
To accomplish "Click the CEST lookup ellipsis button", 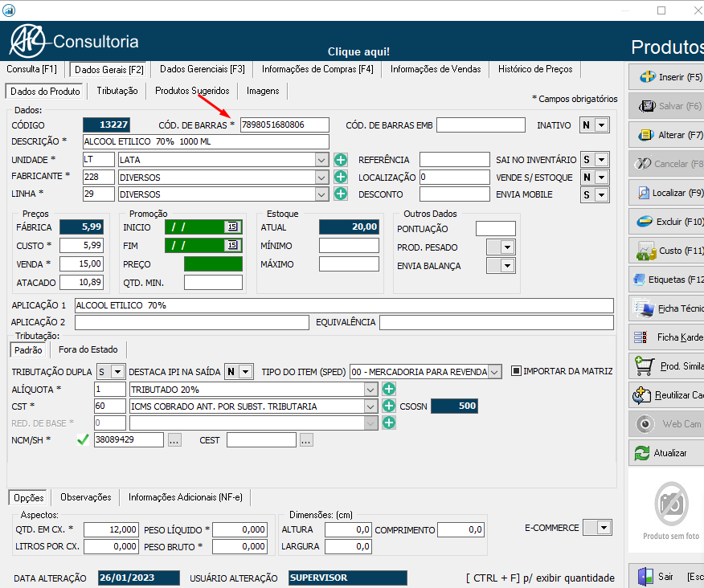I will [305, 440].
